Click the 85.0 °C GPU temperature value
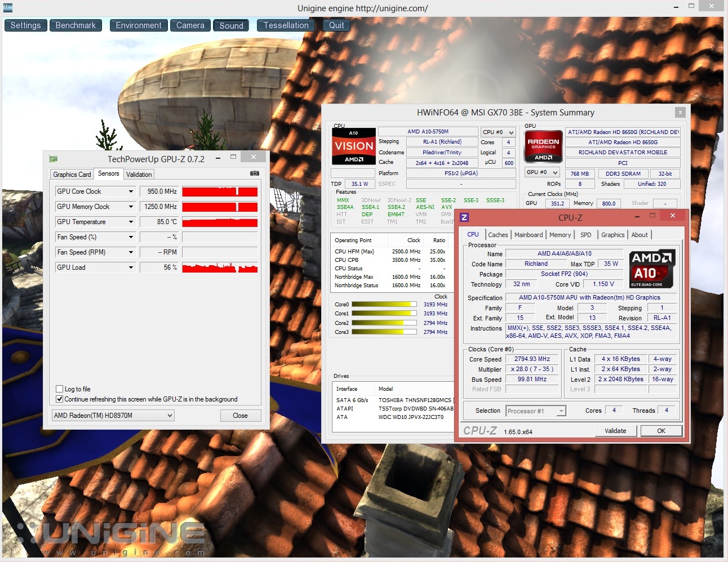The width and height of the screenshot is (728, 562). pyautogui.click(x=159, y=222)
